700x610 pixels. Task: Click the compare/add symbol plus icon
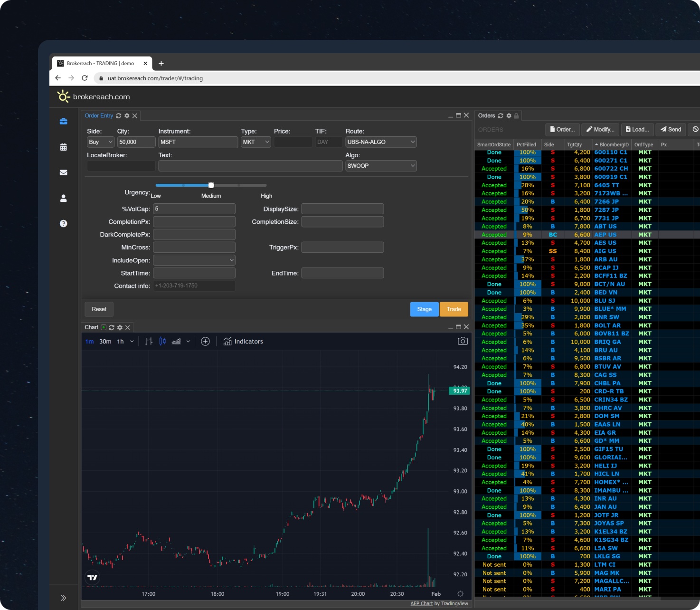click(x=205, y=342)
